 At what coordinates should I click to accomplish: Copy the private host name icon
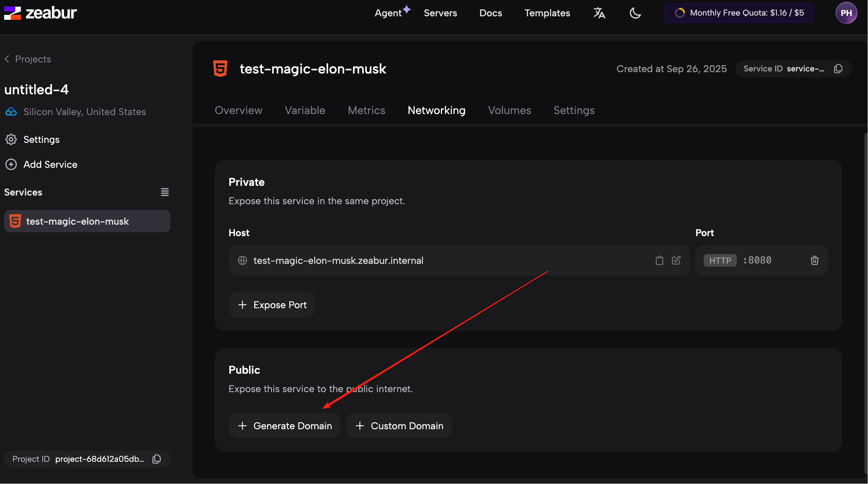(x=659, y=260)
